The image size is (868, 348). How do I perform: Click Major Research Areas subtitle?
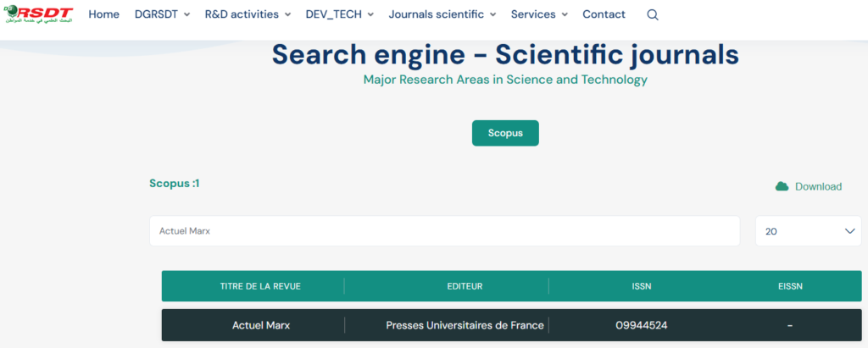click(x=505, y=80)
